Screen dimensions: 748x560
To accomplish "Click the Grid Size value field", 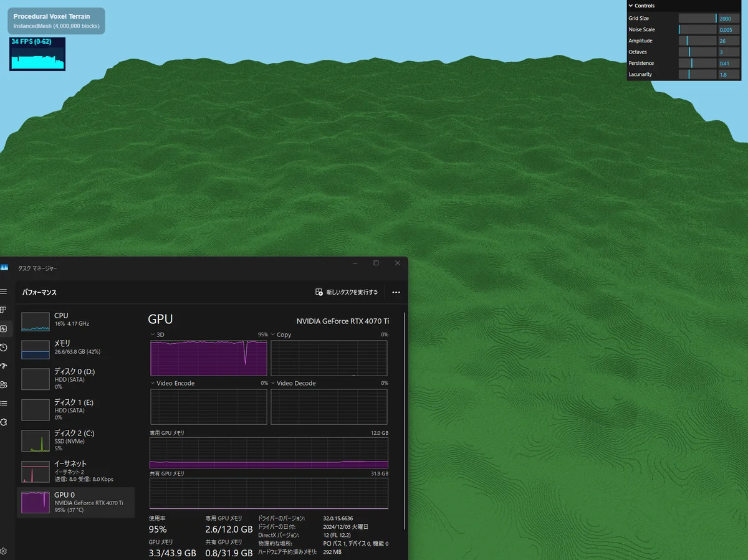I will [x=728, y=19].
